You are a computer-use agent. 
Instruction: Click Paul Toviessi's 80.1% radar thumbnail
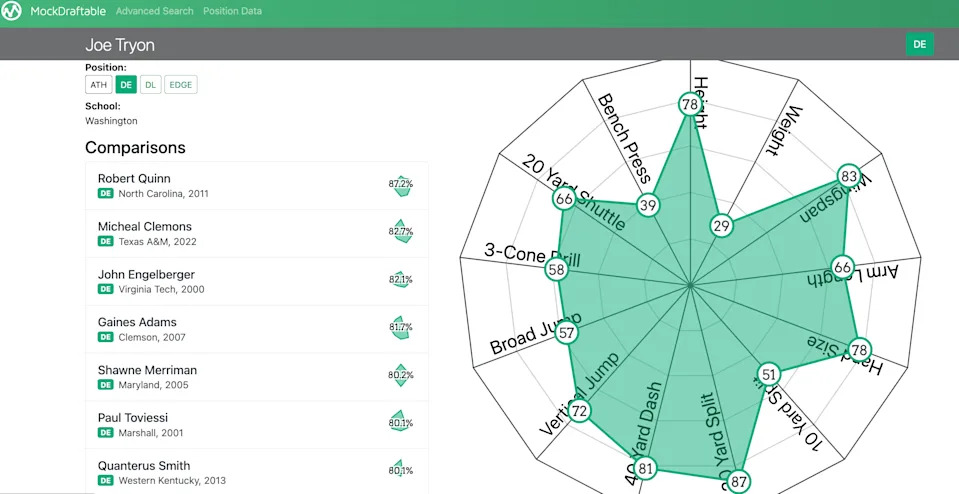(x=400, y=423)
